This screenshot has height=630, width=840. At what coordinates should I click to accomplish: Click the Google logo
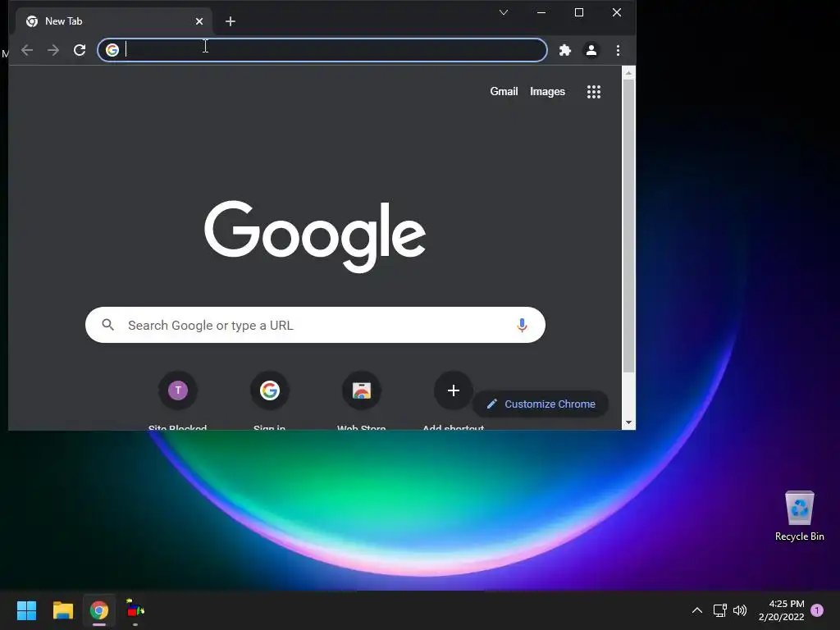click(x=315, y=235)
